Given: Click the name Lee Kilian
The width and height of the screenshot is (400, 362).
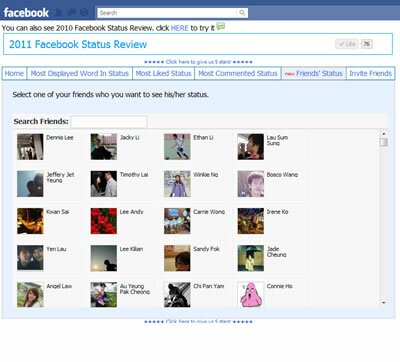Looking at the screenshot, I should pyautogui.click(x=131, y=249).
